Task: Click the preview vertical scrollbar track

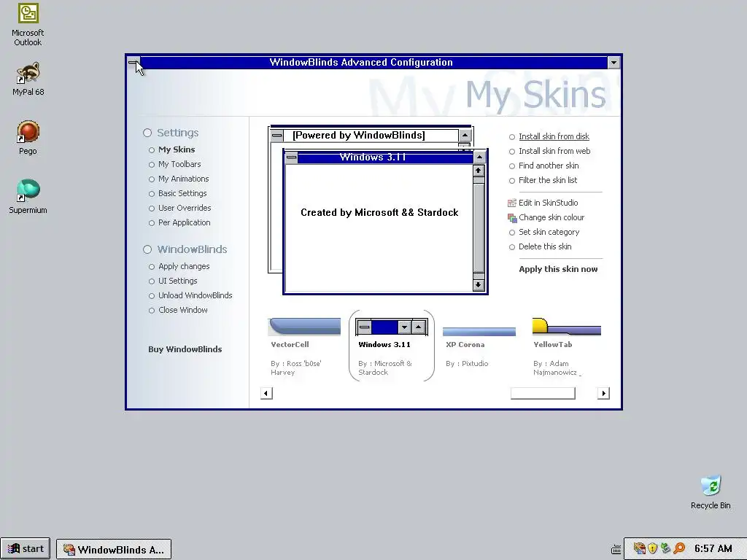Action: (479, 228)
